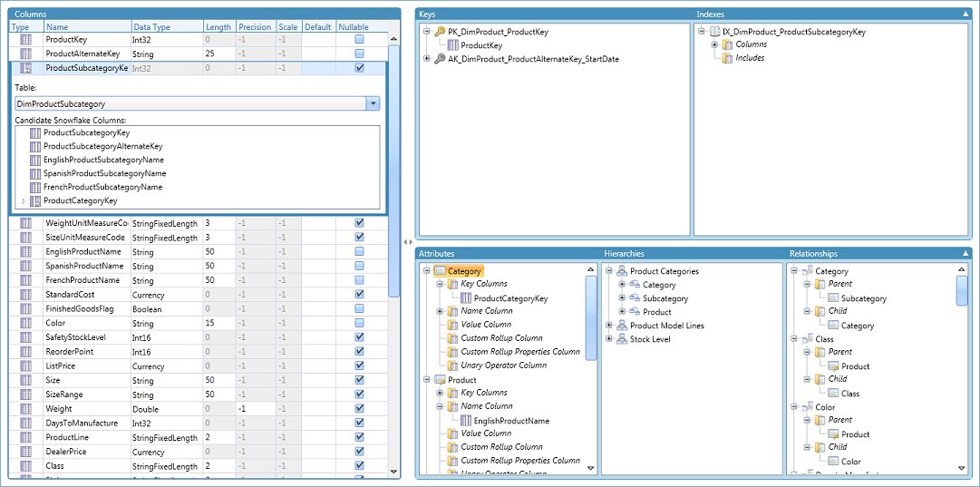This screenshot has width=980, height=487.
Task: Click the Value Column folder icon under Category
Action: tap(452, 325)
